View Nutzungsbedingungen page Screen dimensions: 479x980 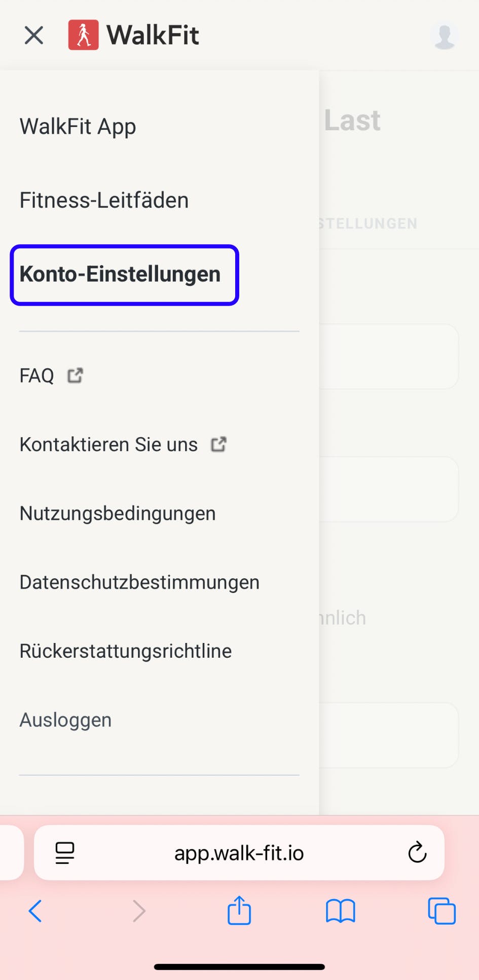click(x=118, y=513)
